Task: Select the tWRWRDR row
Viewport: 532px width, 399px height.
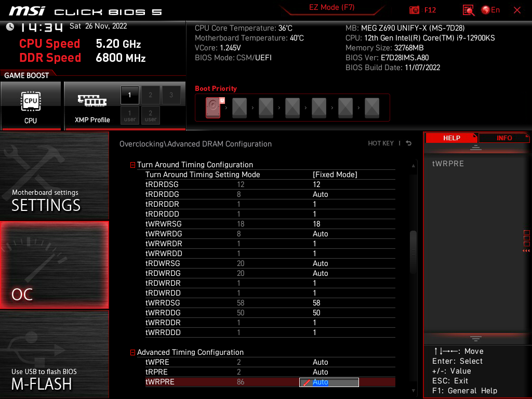Action: point(270,244)
